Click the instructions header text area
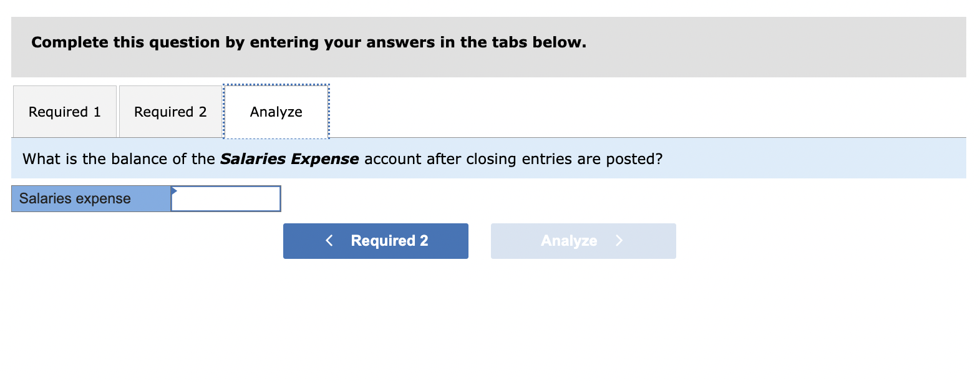The width and height of the screenshot is (980, 383). point(309,42)
